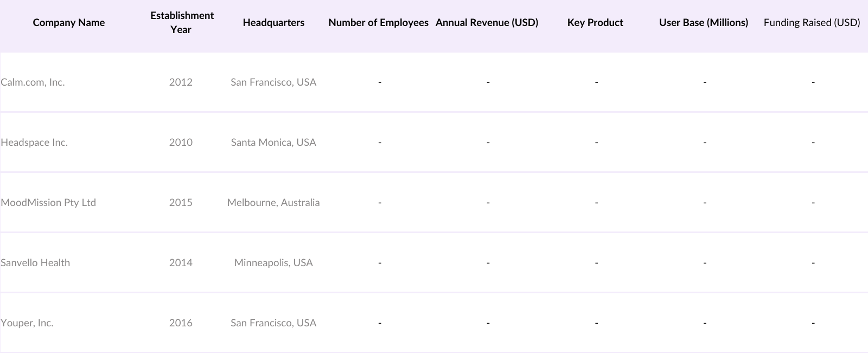Image resolution: width=868 pixels, height=354 pixels.
Task: Click the Melbourne, Australia headquarters cell
Action: click(x=273, y=203)
